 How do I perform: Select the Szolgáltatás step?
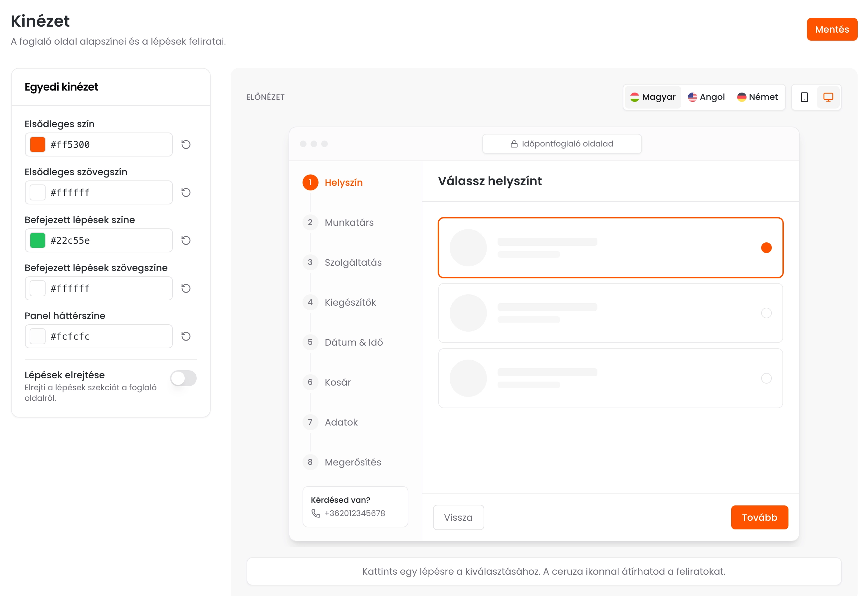342,262
